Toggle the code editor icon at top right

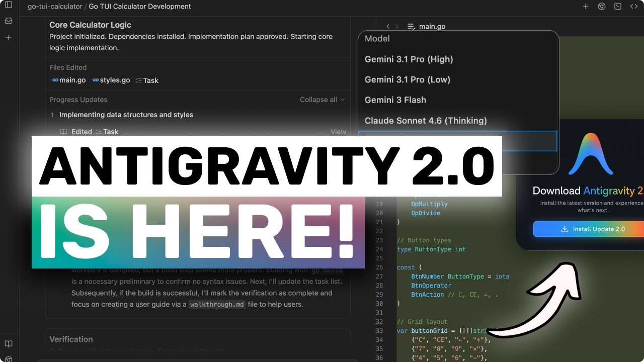[x=633, y=7]
